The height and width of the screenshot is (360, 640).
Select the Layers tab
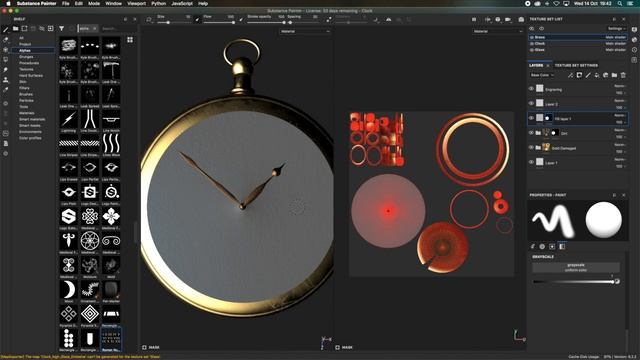pyautogui.click(x=536, y=65)
